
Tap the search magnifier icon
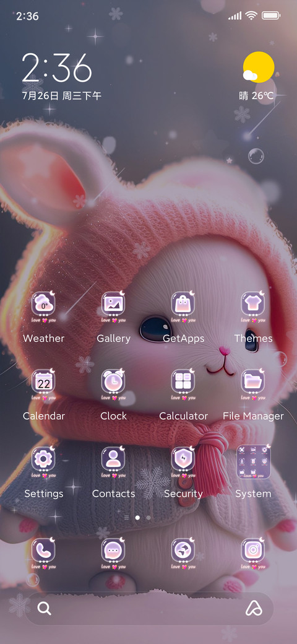[x=45, y=608]
